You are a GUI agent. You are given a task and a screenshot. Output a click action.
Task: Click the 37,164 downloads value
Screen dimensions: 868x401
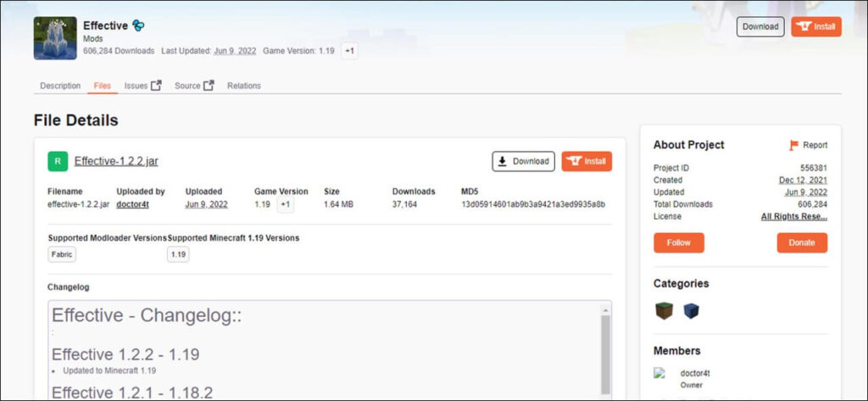[x=404, y=204]
